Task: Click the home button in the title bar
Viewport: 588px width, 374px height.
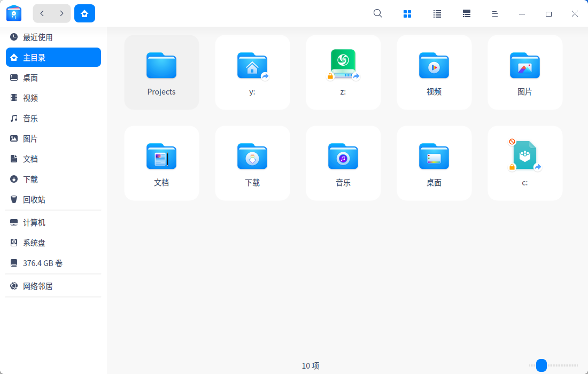Action: point(84,13)
